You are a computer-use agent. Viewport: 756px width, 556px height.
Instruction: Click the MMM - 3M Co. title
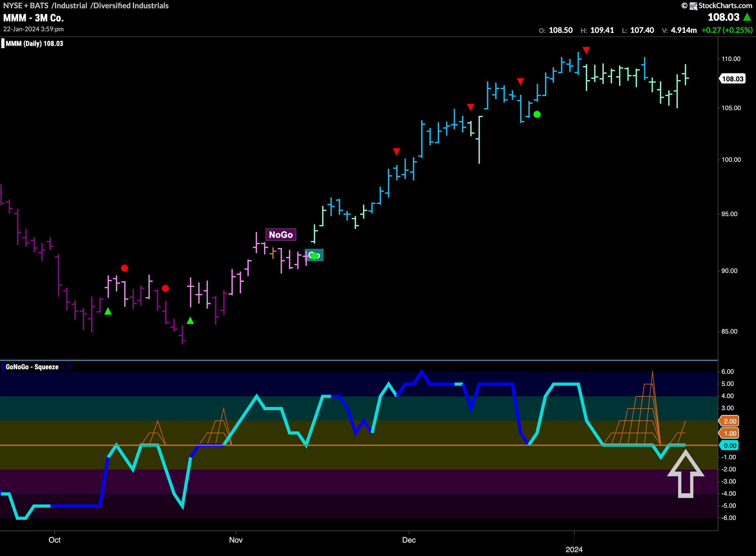tap(34, 18)
